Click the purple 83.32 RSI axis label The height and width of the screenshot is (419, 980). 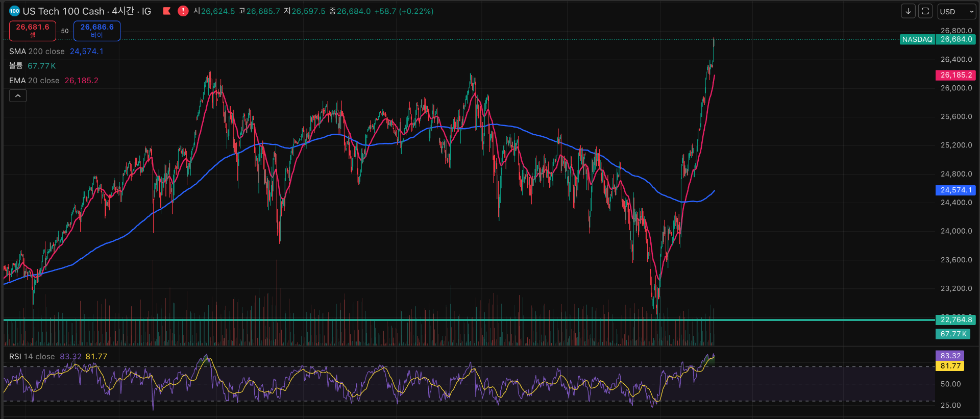(950, 356)
